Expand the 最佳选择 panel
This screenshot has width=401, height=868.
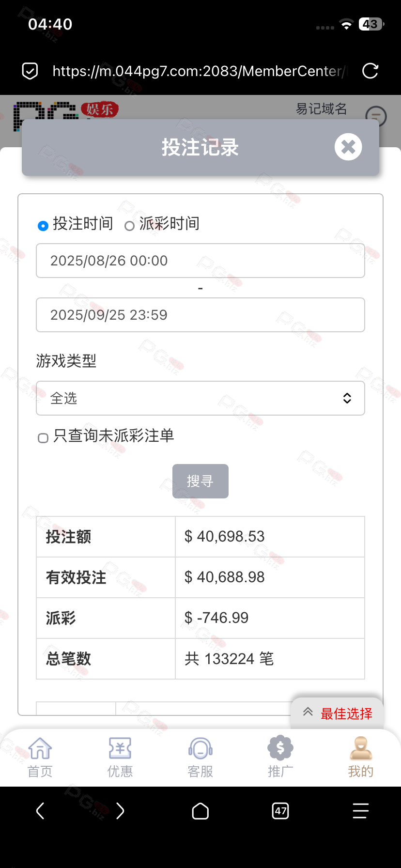point(338,713)
